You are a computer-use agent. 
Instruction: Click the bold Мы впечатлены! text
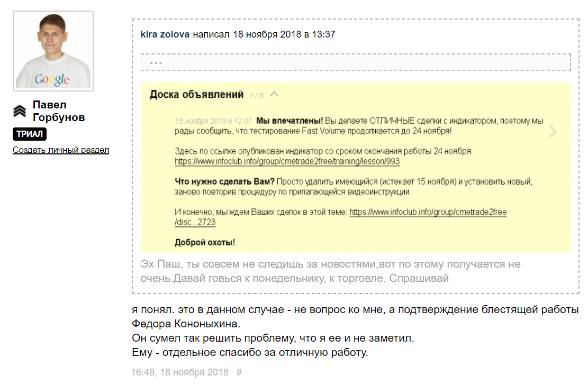coord(290,121)
